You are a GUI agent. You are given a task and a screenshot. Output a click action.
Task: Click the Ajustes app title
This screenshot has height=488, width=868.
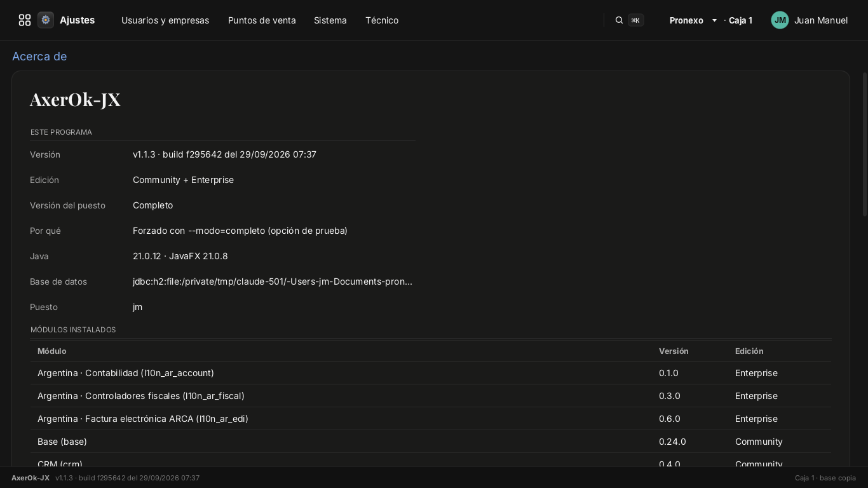tap(77, 20)
